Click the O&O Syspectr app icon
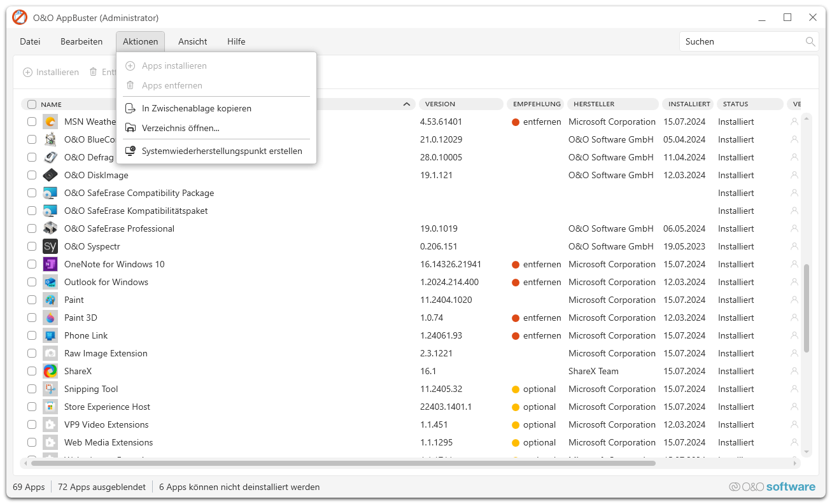Image resolution: width=832 pixels, height=504 pixels. click(50, 246)
